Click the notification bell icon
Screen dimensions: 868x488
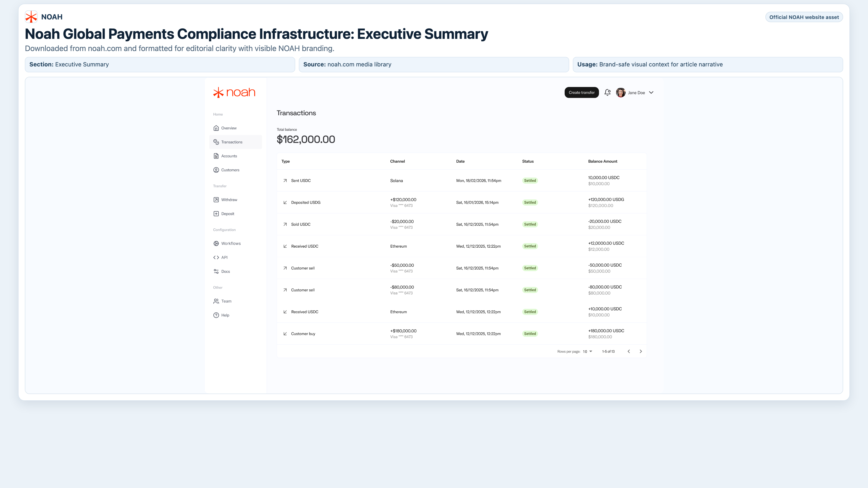click(607, 92)
